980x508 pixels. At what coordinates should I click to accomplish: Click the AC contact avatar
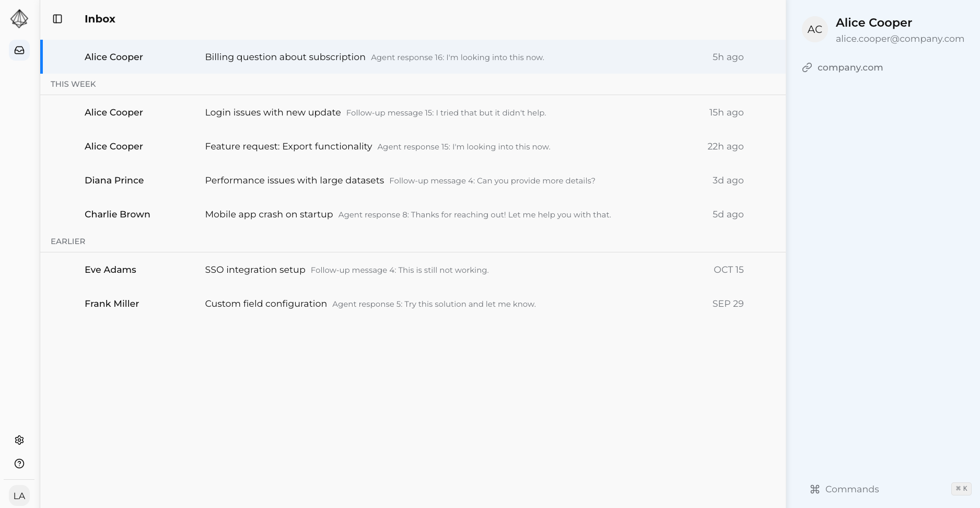tap(815, 30)
